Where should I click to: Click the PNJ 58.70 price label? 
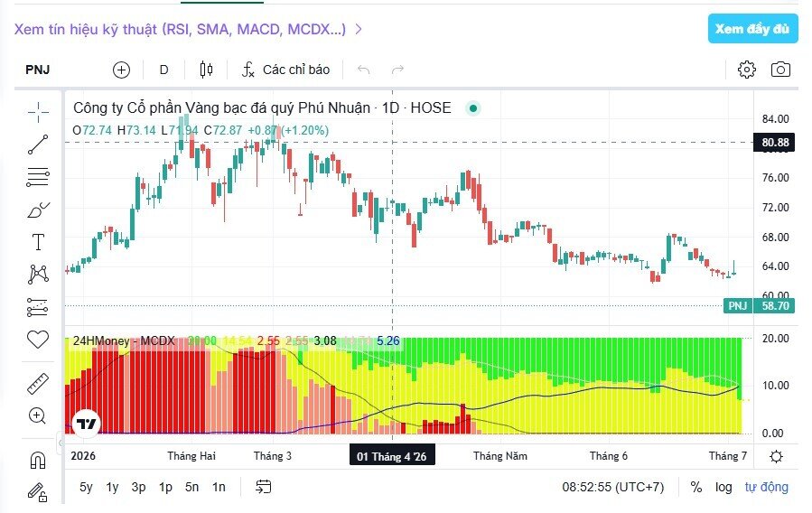pos(759,306)
